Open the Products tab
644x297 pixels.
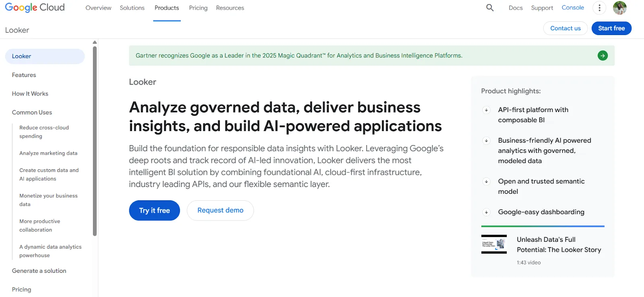pos(167,8)
